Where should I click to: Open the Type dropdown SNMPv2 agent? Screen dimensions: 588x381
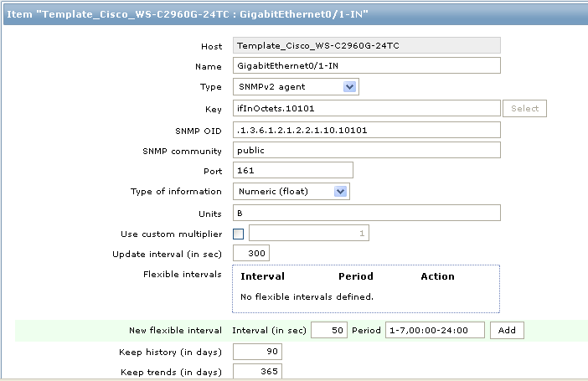(x=296, y=86)
